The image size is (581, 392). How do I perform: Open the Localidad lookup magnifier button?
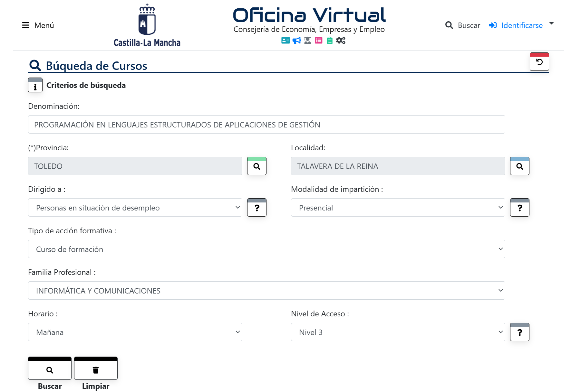[519, 166]
